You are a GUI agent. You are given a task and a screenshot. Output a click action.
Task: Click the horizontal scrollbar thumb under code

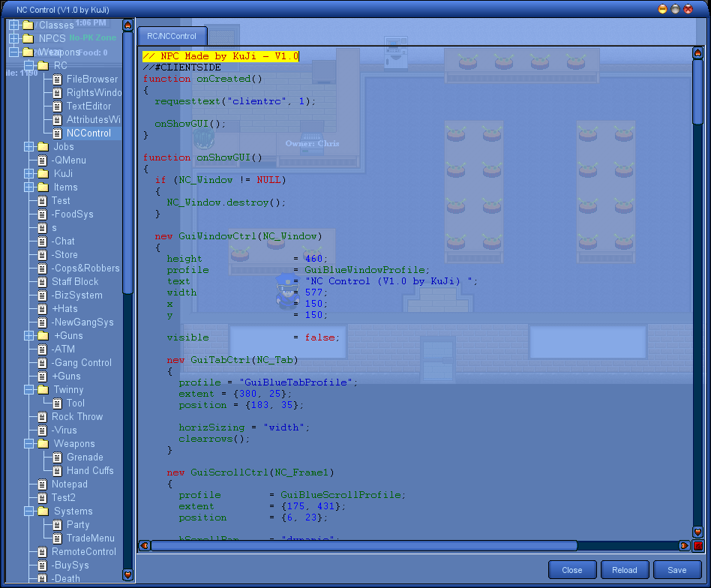364,546
